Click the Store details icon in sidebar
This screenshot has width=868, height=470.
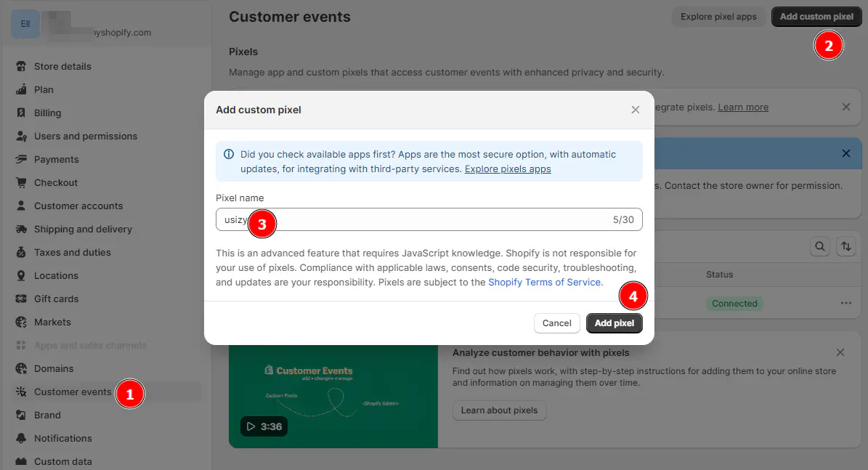pos(21,66)
